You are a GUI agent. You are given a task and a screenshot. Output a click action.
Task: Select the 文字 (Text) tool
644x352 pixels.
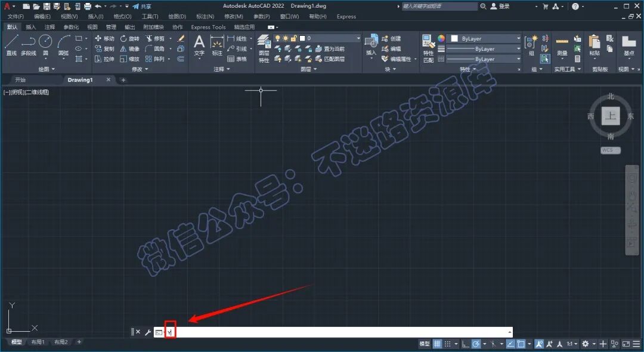[x=199, y=45]
